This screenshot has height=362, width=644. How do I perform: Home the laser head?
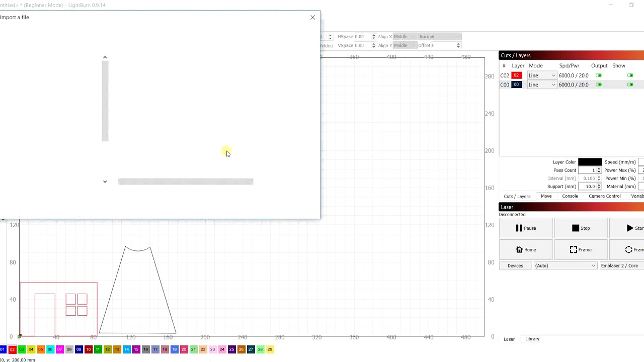tap(526, 250)
